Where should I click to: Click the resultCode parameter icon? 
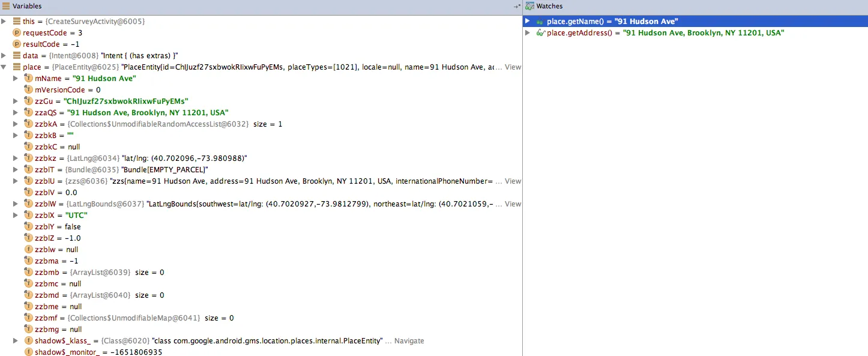pos(16,44)
